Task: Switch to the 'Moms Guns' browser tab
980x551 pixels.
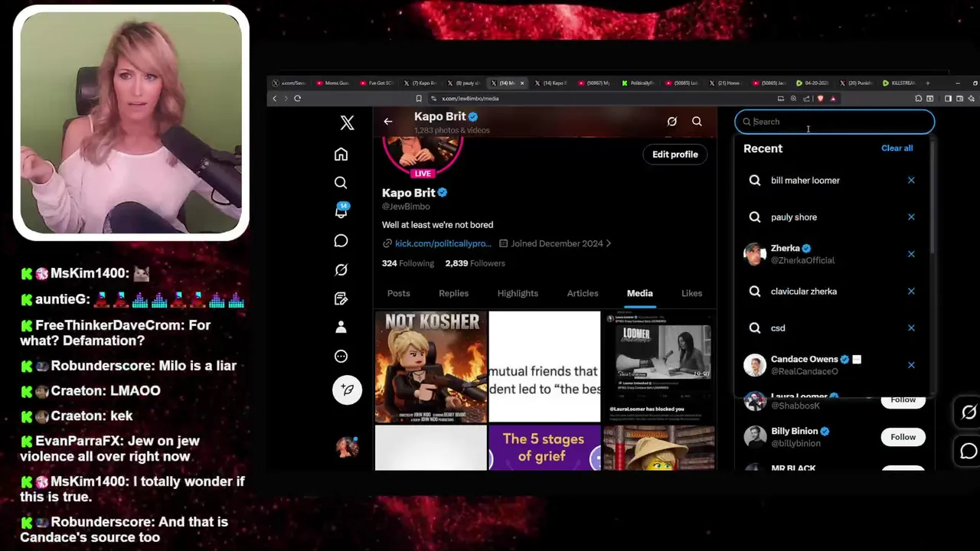Action: tap(332, 83)
